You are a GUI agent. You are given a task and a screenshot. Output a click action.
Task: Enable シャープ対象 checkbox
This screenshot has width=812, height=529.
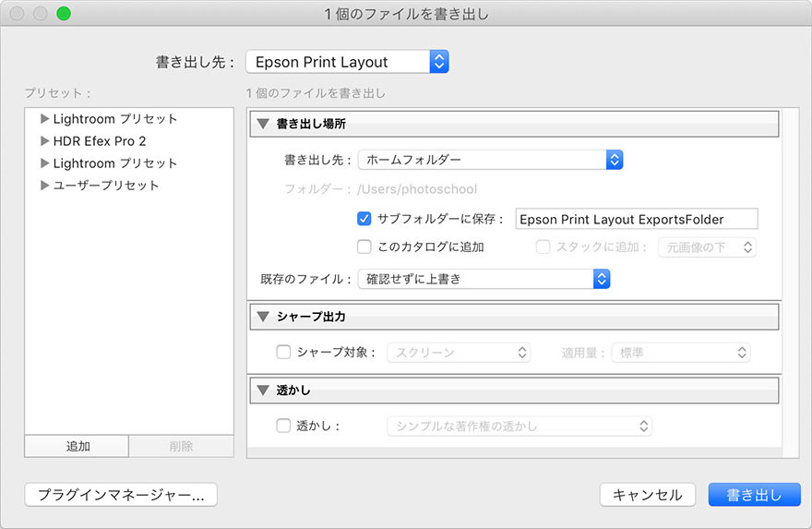[283, 353]
